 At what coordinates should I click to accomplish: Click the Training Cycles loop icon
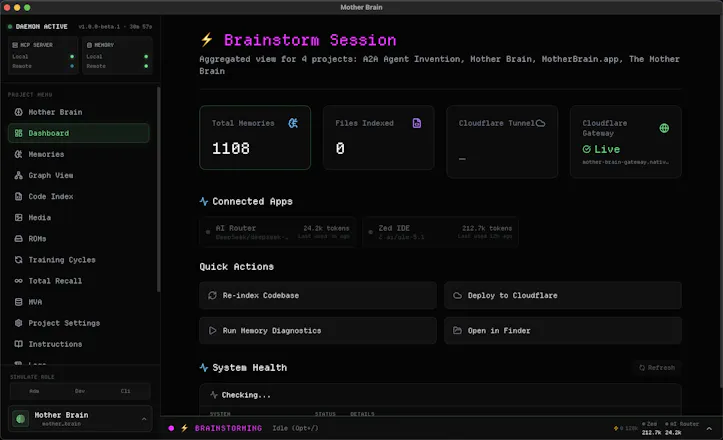tap(18, 260)
